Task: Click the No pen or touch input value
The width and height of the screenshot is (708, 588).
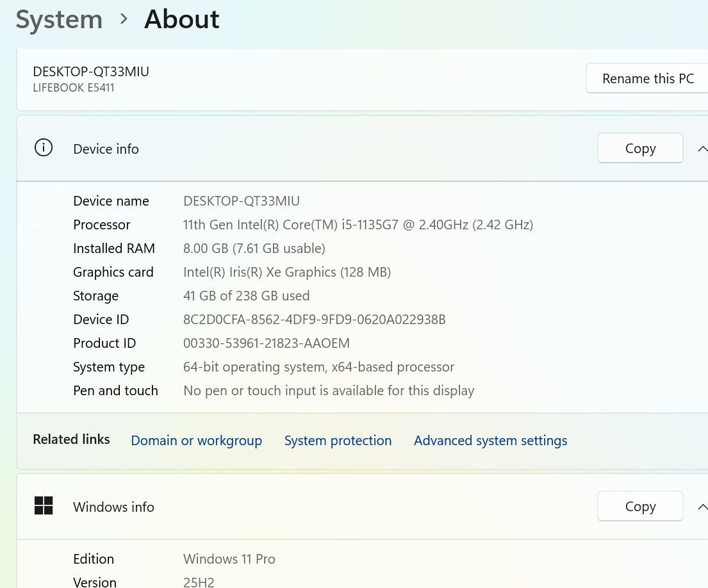Action: pyautogui.click(x=329, y=390)
